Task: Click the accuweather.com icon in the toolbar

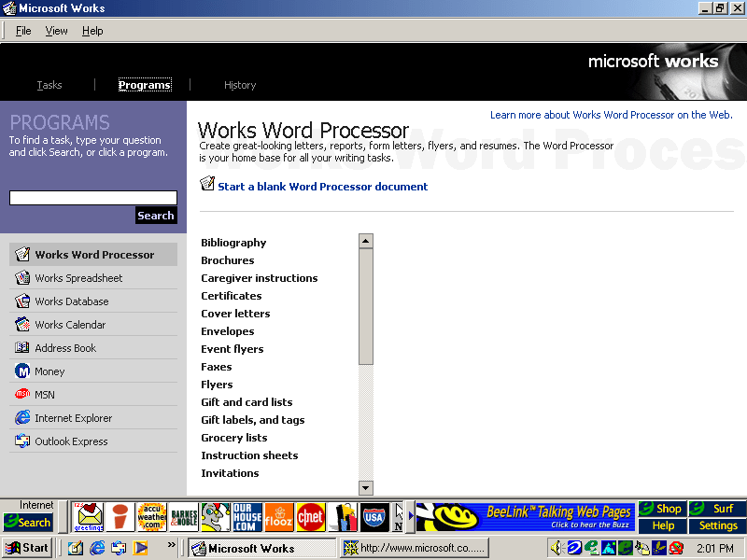Action: [x=151, y=516]
